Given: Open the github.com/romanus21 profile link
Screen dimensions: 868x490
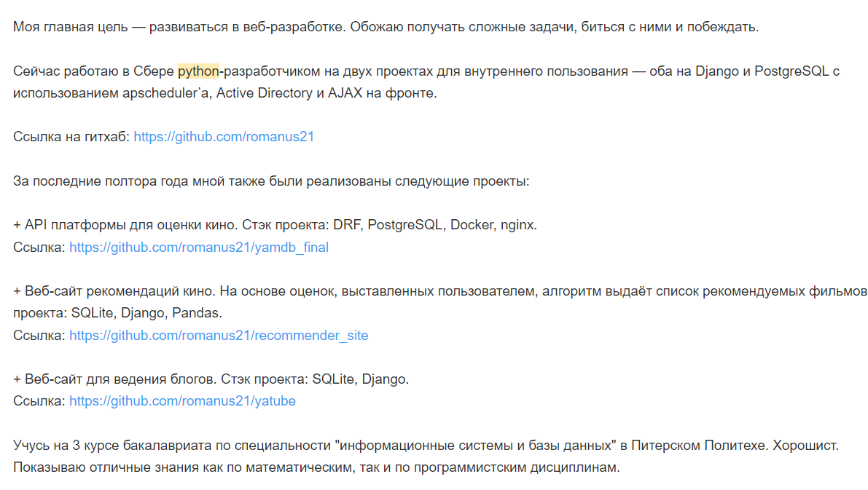Looking at the screenshot, I should (x=224, y=137).
